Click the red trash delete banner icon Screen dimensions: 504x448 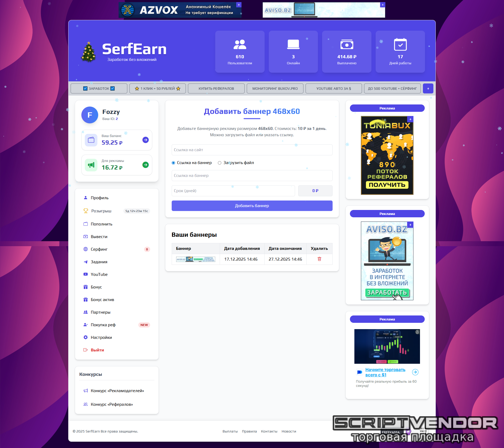(319, 259)
